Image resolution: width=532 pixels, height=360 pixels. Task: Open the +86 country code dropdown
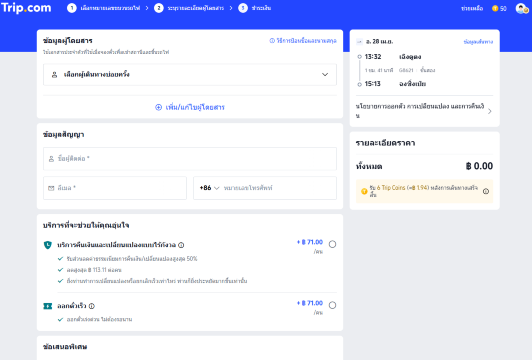tap(209, 188)
